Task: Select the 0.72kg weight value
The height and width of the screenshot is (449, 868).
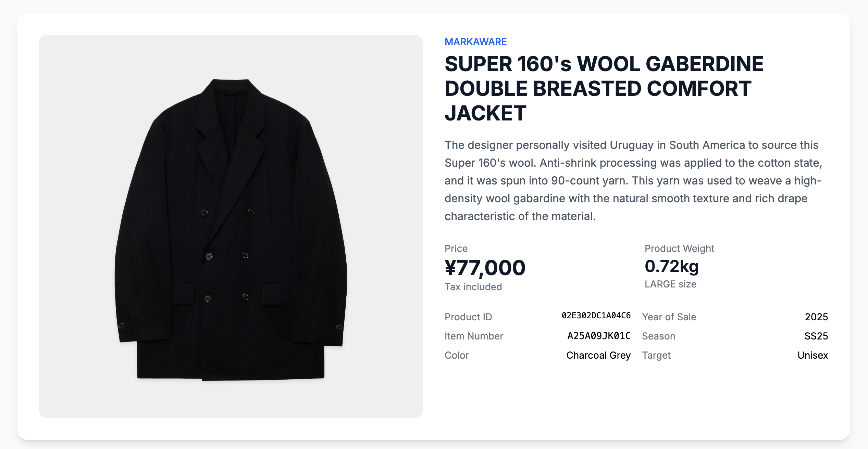Action: tap(671, 266)
